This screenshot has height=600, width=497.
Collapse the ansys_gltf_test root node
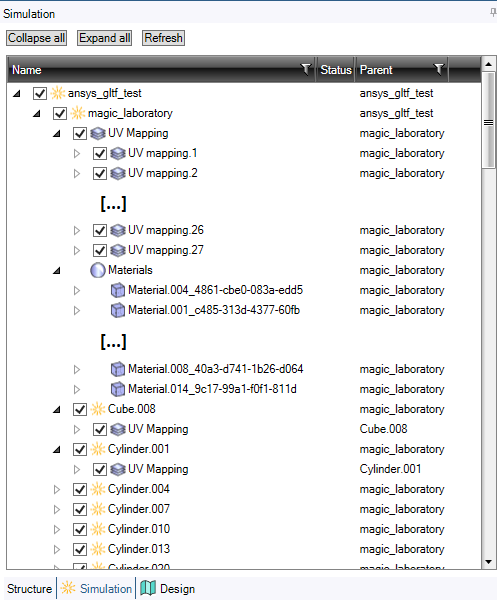(x=16, y=93)
